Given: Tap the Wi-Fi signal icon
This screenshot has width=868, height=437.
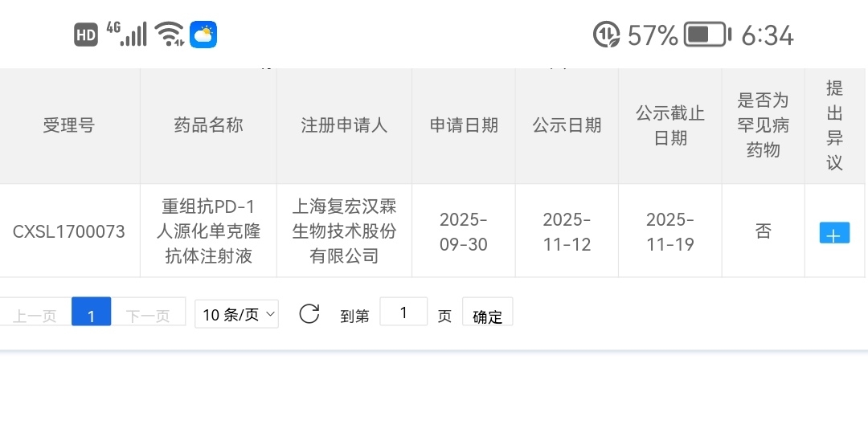Looking at the screenshot, I should (170, 34).
